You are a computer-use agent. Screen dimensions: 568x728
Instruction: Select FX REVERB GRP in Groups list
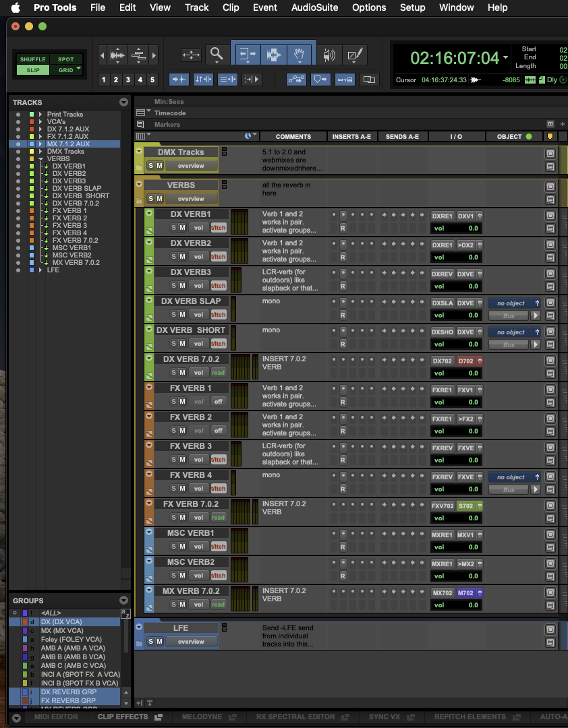68,700
